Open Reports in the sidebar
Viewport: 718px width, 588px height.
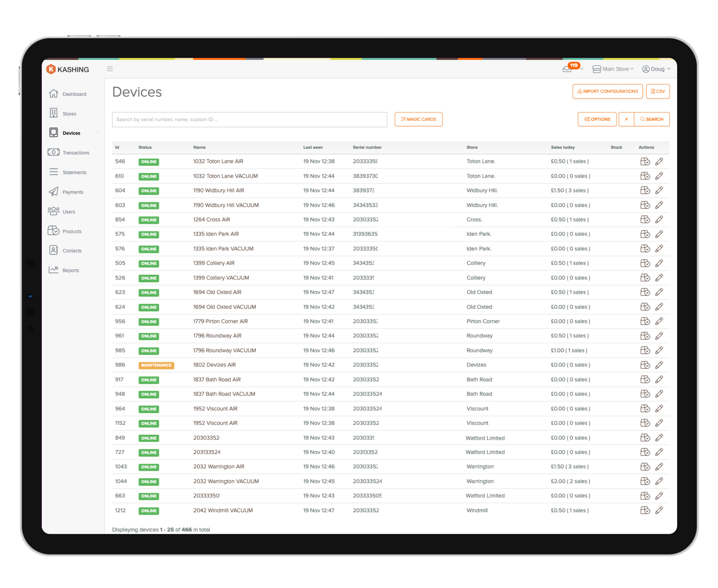point(64,270)
